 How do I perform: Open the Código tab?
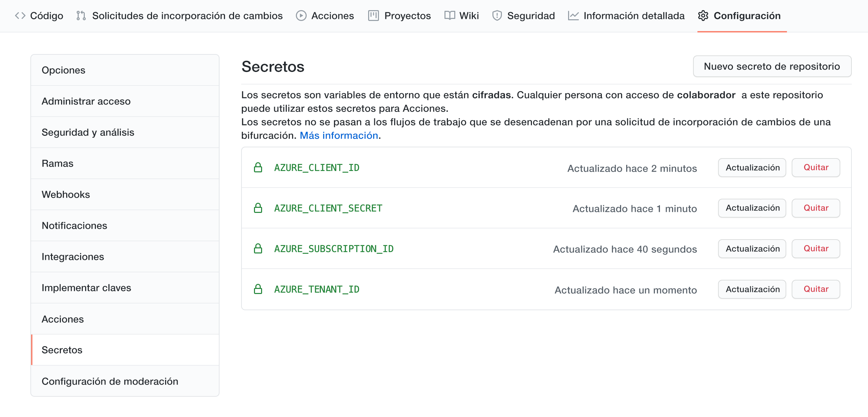click(x=39, y=16)
